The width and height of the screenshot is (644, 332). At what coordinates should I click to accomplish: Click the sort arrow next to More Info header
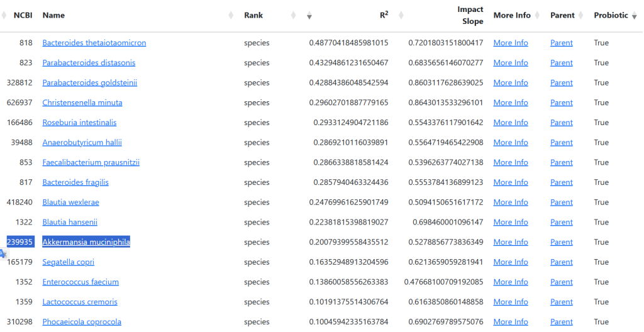tap(539, 16)
